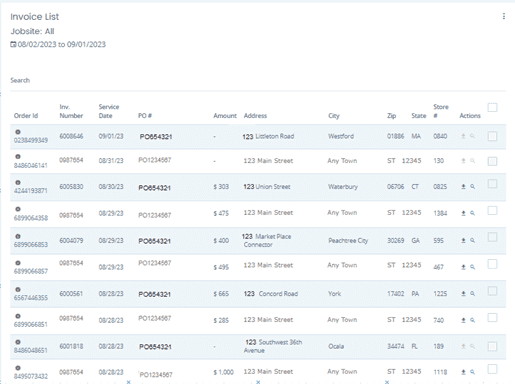The height and width of the screenshot is (384, 515).
Task: Click the download icon for store 1384 row
Action: [x=463, y=213]
